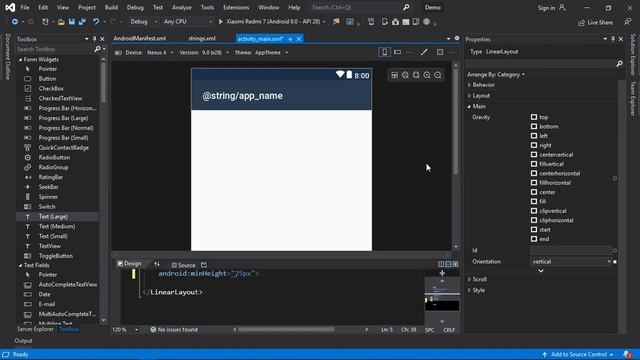Select the Button widget in Toolbox
Screen dimensions: 640x360
pyautogui.click(x=47, y=79)
